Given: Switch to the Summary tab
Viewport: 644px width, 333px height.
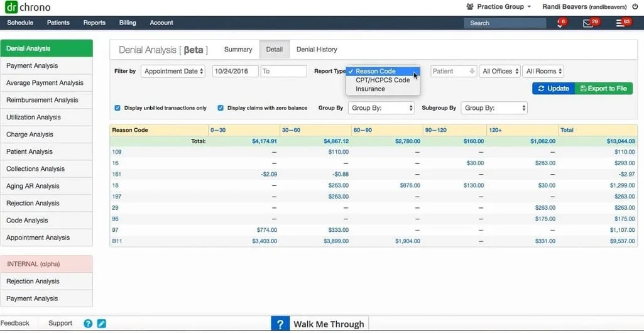Looking at the screenshot, I should pos(238,49).
